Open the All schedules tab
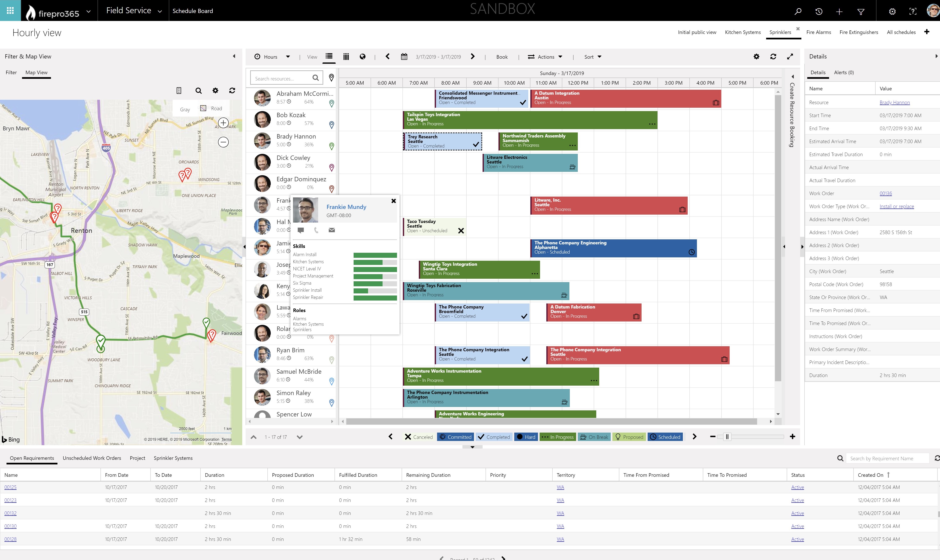The height and width of the screenshot is (560, 940). click(901, 32)
